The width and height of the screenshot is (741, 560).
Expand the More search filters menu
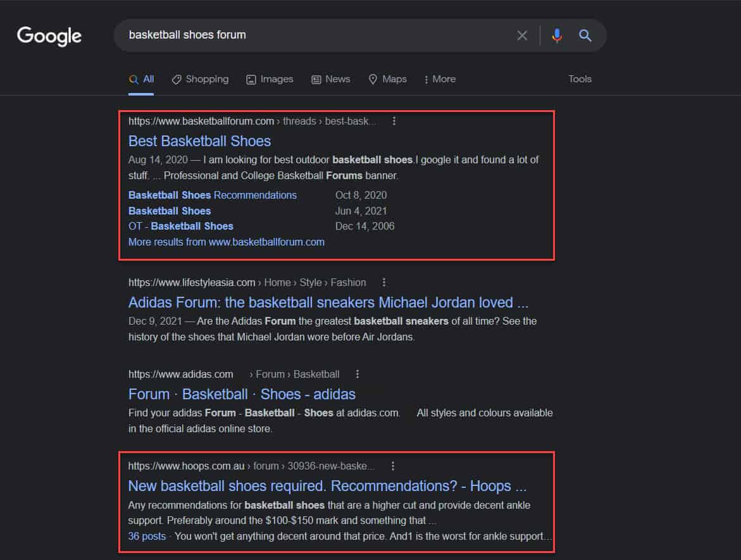(440, 79)
